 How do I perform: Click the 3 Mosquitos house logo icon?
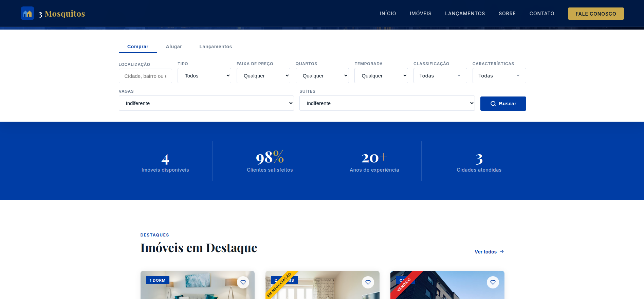click(27, 13)
